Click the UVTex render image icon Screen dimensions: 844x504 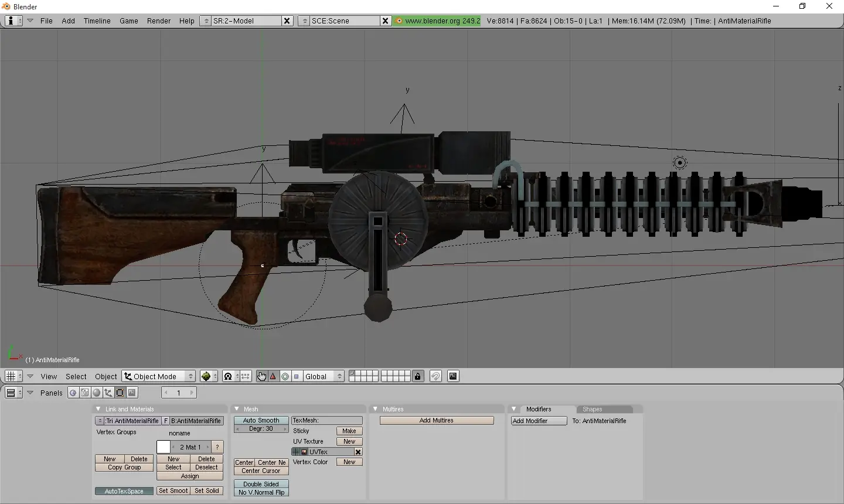(x=304, y=452)
